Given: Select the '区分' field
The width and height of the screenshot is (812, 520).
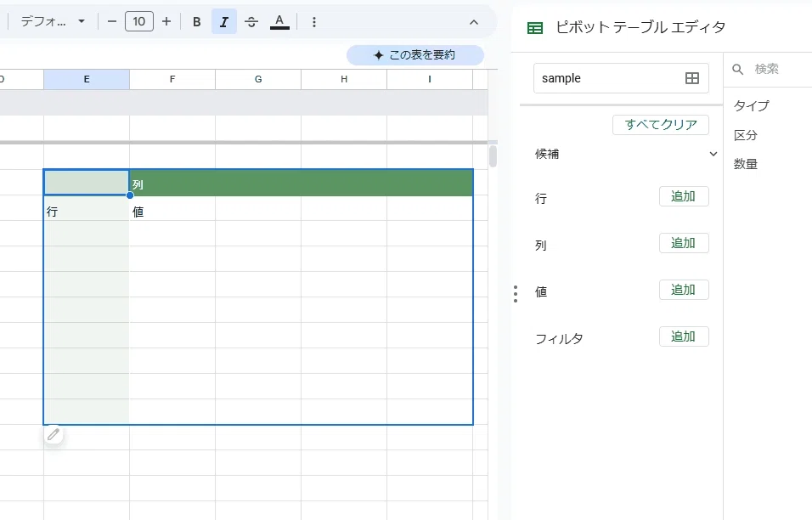Looking at the screenshot, I should pos(746,135).
